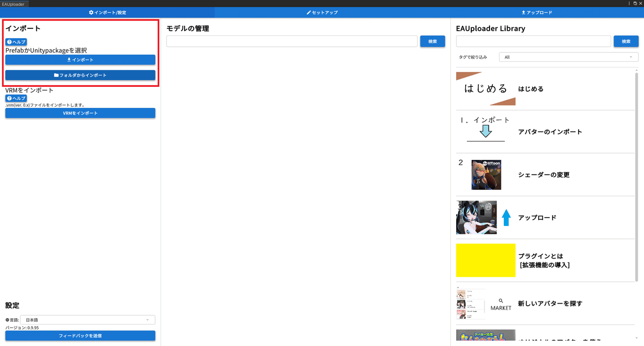Image resolution: width=644 pixels, height=346 pixels.
Task: Click the ヘルプ badge under インポート
Action: tap(16, 42)
